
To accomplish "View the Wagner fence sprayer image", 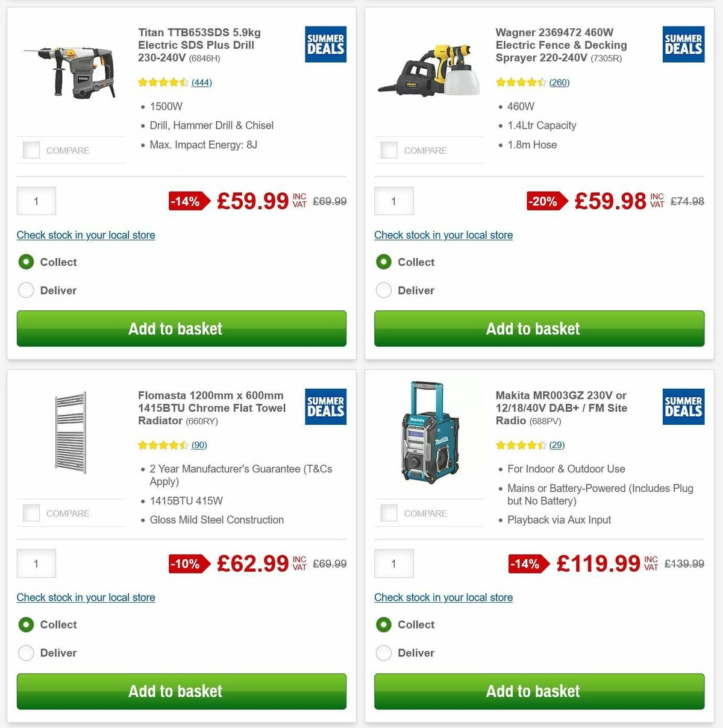I will (x=428, y=69).
